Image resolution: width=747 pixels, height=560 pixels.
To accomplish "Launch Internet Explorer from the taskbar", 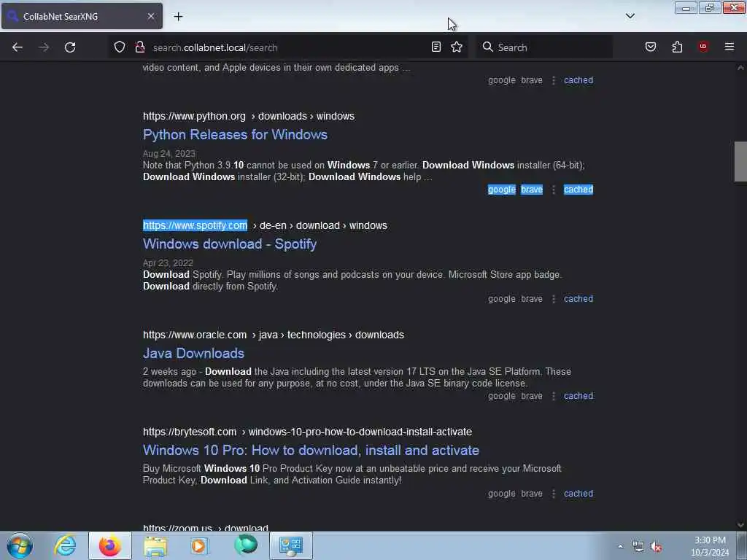I will pos(65,545).
